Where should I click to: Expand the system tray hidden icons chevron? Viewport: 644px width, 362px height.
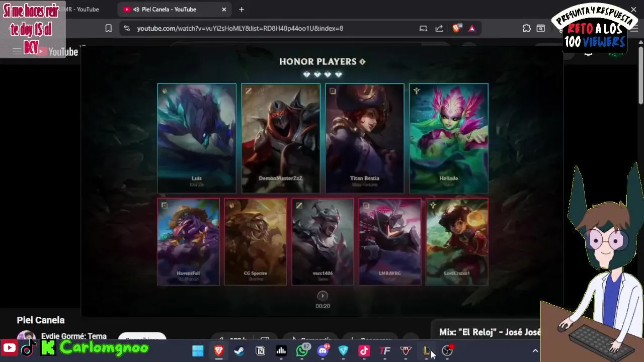[x=535, y=351]
